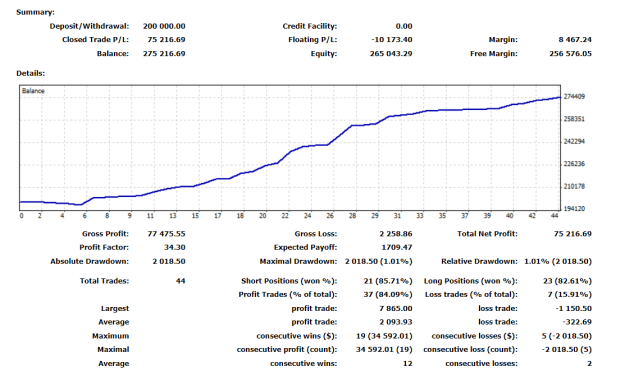Click the 210178 chart axis label
The image size is (625, 371).
click(574, 186)
